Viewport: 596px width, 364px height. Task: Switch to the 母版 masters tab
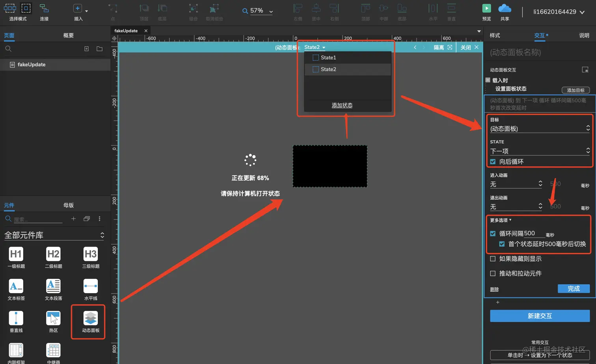tap(69, 205)
